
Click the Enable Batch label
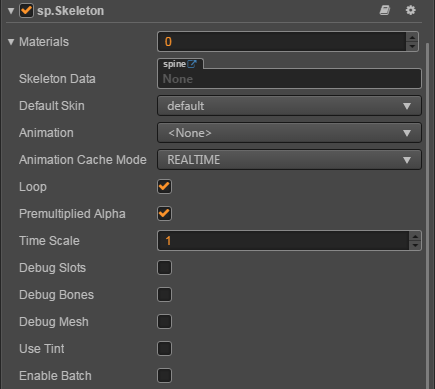55,376
